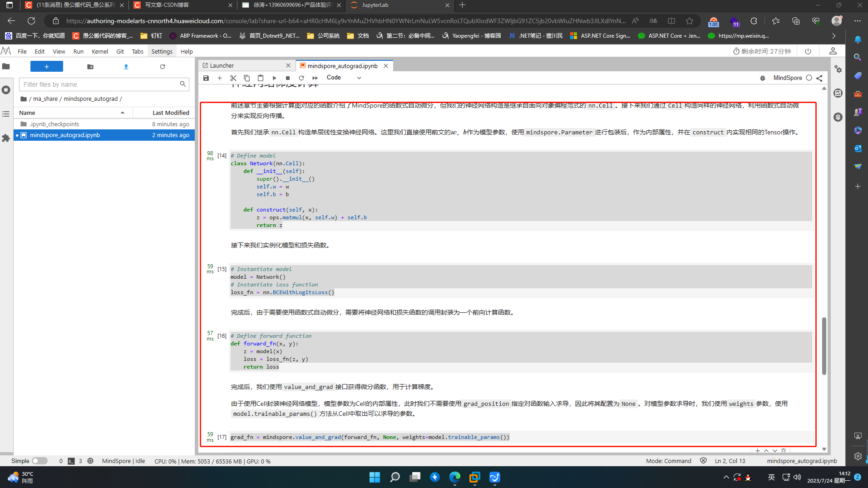Open property inspector gears in right sidebar
Image resolution: width=868 pixels, height=488 pixels.
tap(838, 69)
